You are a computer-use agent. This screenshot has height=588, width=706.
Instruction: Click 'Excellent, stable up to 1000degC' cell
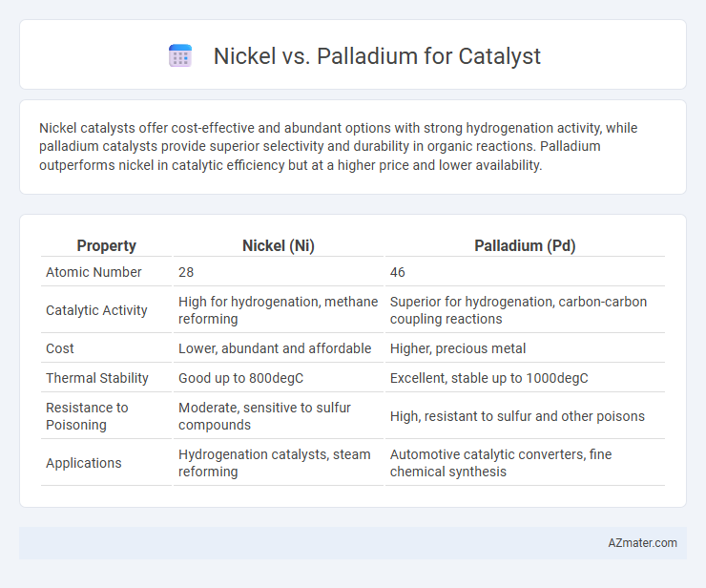pos(525,378)
